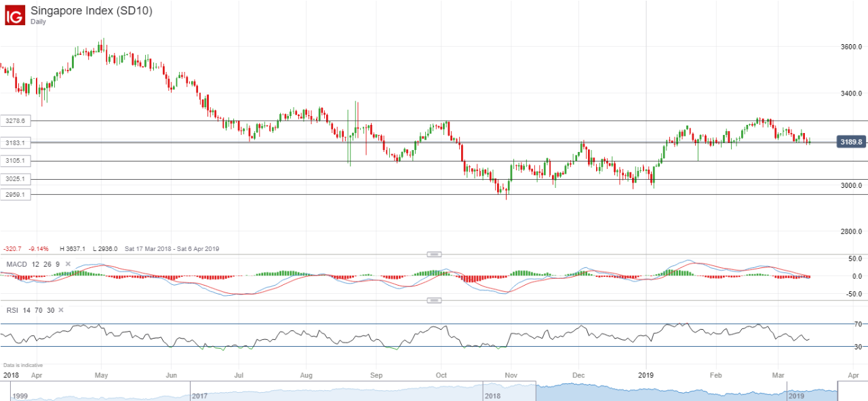Click the 30 RSI oversold axis label
The height and width of the screenshot is (401, 868).
(858, 347)
